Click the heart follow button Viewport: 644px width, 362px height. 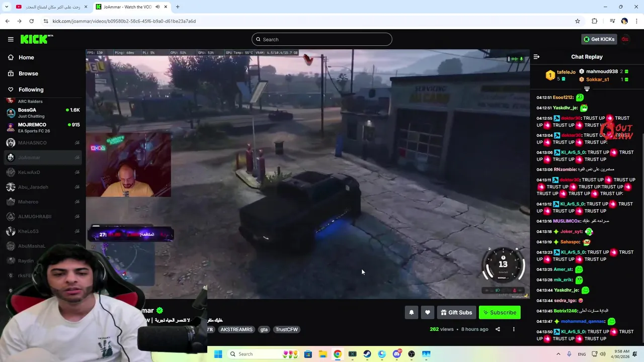(427, 312)
